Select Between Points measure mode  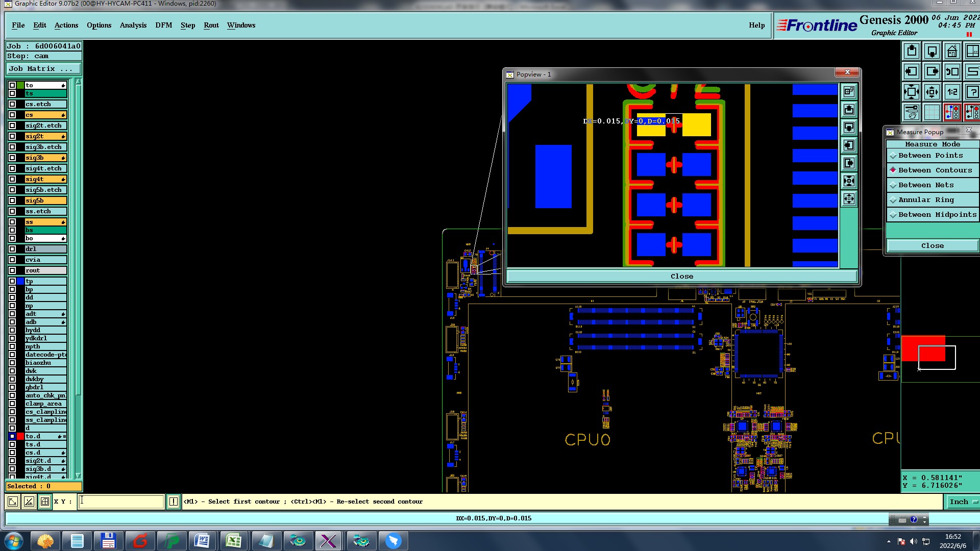click(930, 156)
